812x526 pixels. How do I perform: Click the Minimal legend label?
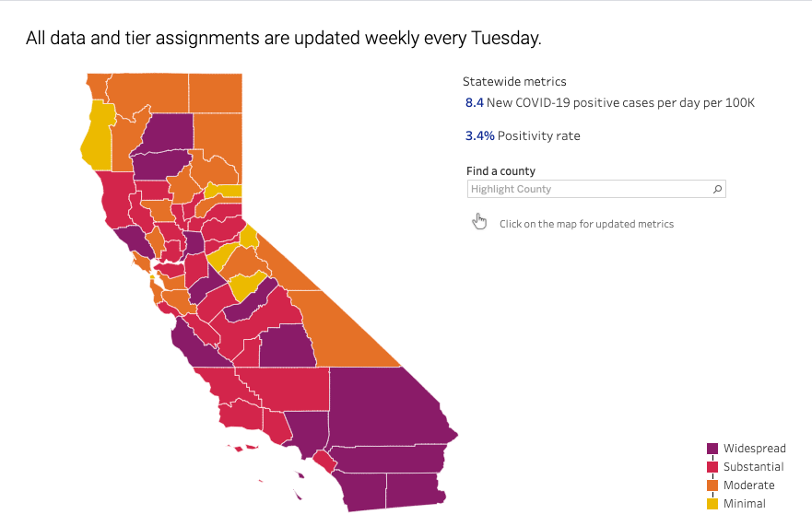coord(744,504)
